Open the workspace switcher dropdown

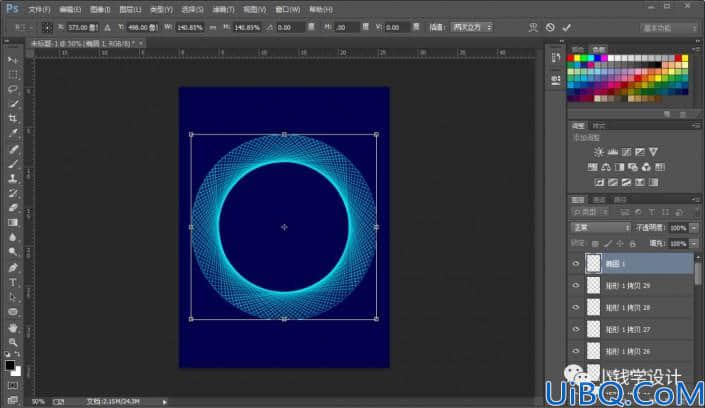tap(669, 28)
